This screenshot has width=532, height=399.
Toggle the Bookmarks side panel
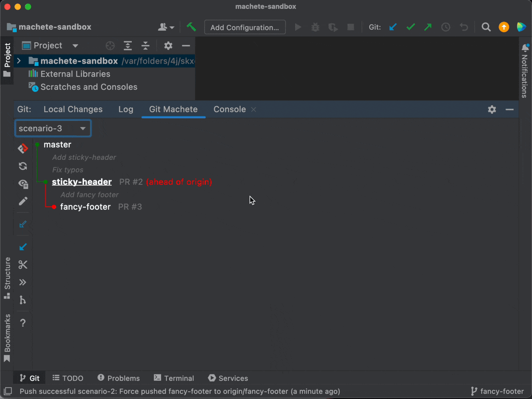pyautogui.click(x=7, y=338)
